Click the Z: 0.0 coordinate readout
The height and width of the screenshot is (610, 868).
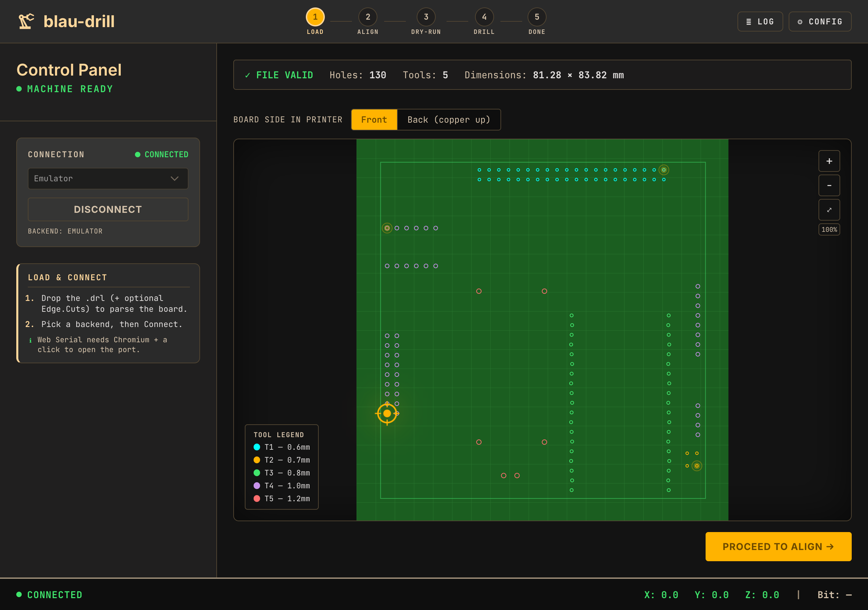(762, 594)
